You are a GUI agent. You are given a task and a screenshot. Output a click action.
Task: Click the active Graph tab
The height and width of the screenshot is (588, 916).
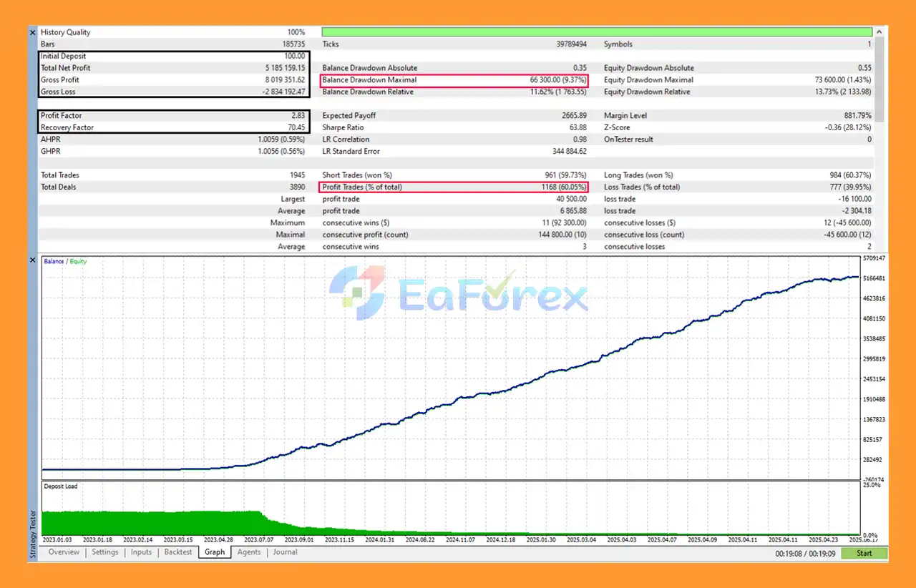click(x=215, y=552)
